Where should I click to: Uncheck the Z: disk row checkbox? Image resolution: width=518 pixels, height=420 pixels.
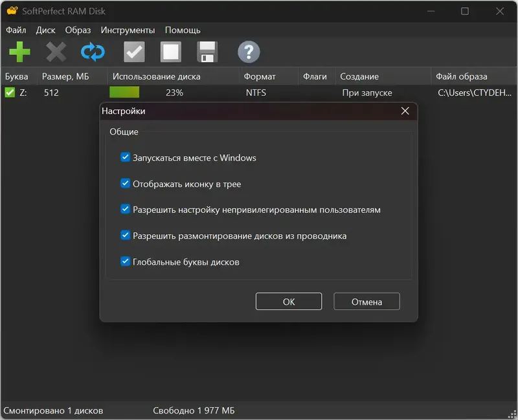tap(10, 93)
